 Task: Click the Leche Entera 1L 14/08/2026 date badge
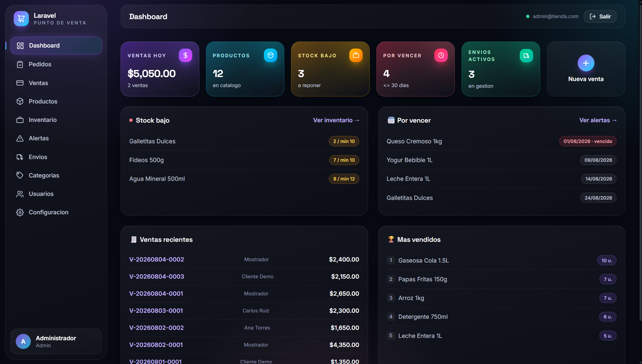[x=598, y=179]
